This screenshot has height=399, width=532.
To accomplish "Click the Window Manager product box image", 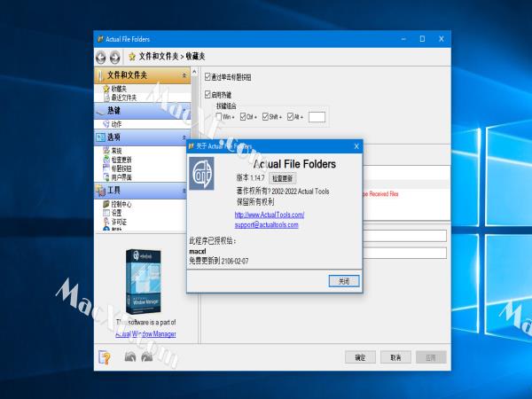I will tap(144, 282).
